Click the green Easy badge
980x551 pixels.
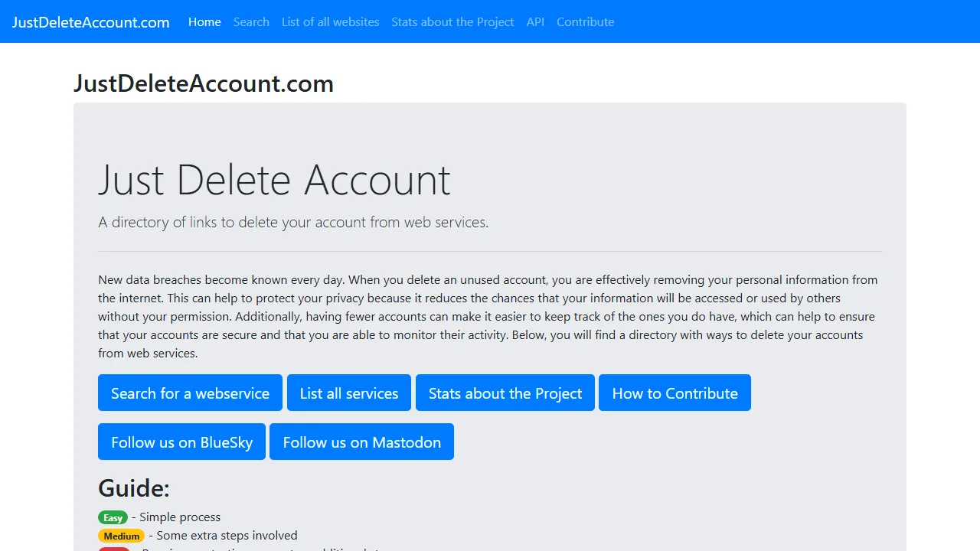point(113,517)
